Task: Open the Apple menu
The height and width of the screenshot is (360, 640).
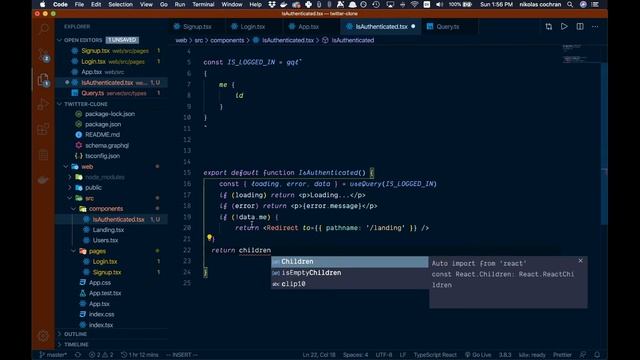Action: point(42,4)
